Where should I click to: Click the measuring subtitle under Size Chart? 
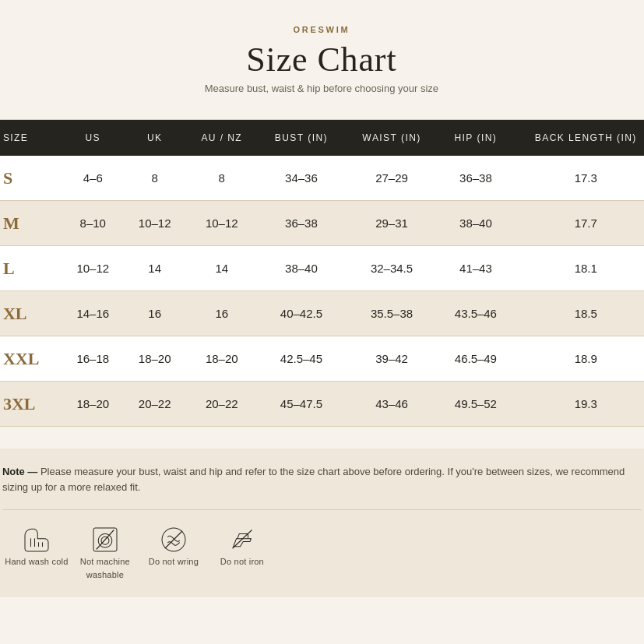(x=321, y=89)
